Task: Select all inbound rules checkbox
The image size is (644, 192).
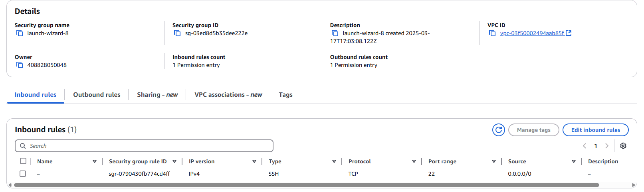Action: click(23, 161)
